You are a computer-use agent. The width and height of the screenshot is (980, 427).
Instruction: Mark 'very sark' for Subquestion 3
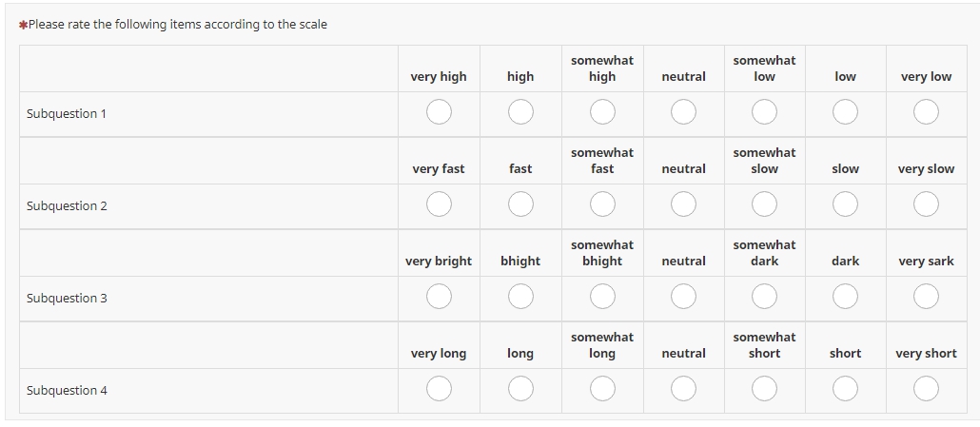point(926,297)
